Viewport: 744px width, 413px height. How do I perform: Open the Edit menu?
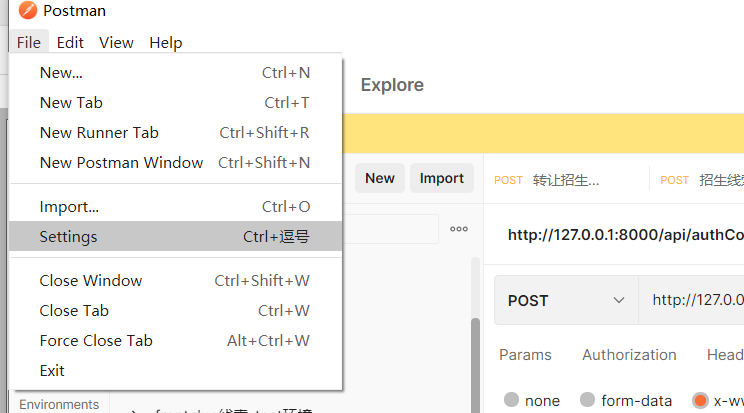(x=70, y=42)
